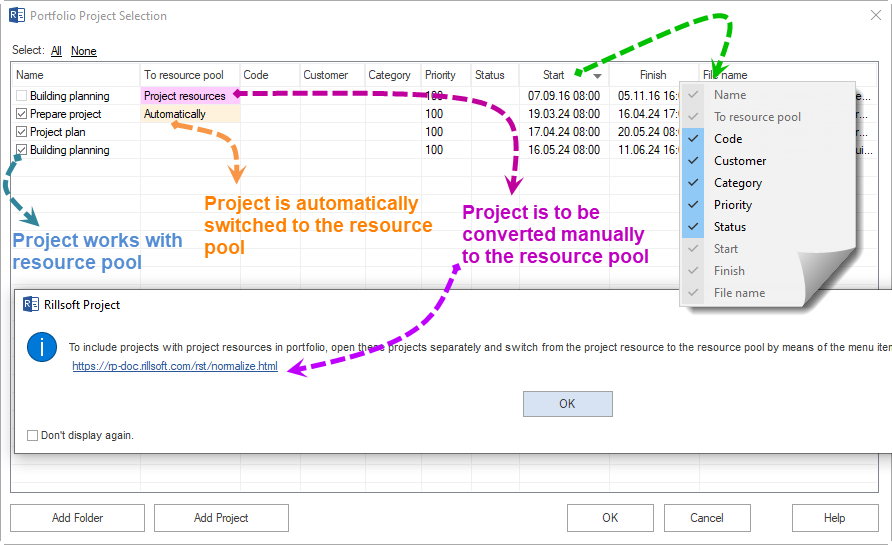Screen dimensions: 892x545
Task: Click Add Project button
Action: coord(221,518)
